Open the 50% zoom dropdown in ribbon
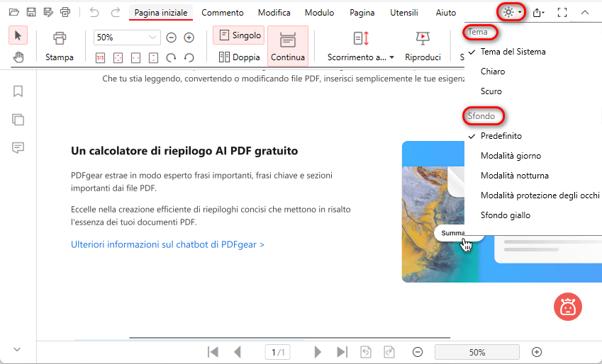This screenshot has height=364, width=602. coord(127,38)
